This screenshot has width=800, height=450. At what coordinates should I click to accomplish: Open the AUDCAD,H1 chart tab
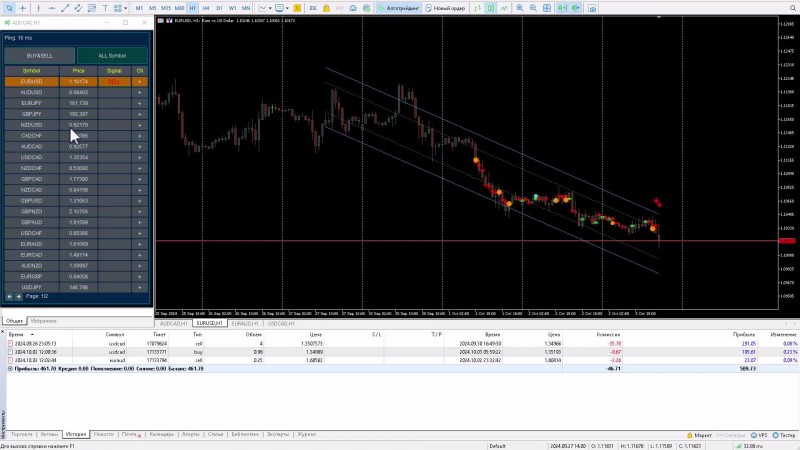[x=173, y=323]
